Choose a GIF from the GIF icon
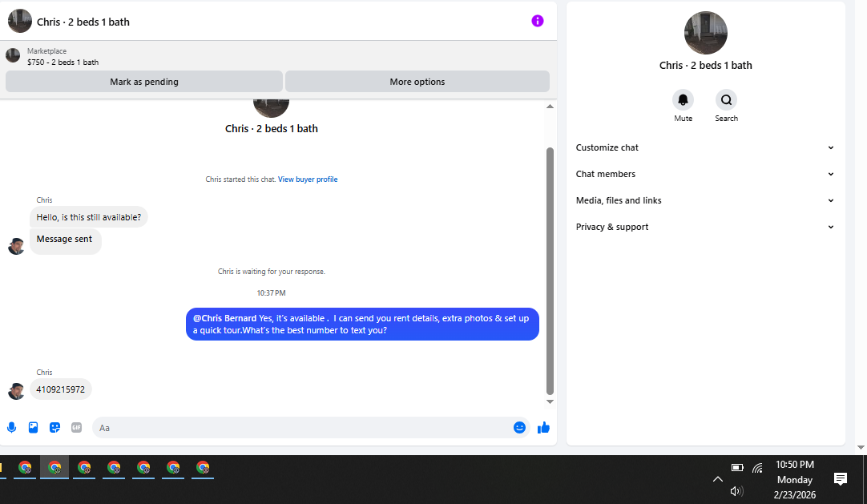 [x=76, y=427]
